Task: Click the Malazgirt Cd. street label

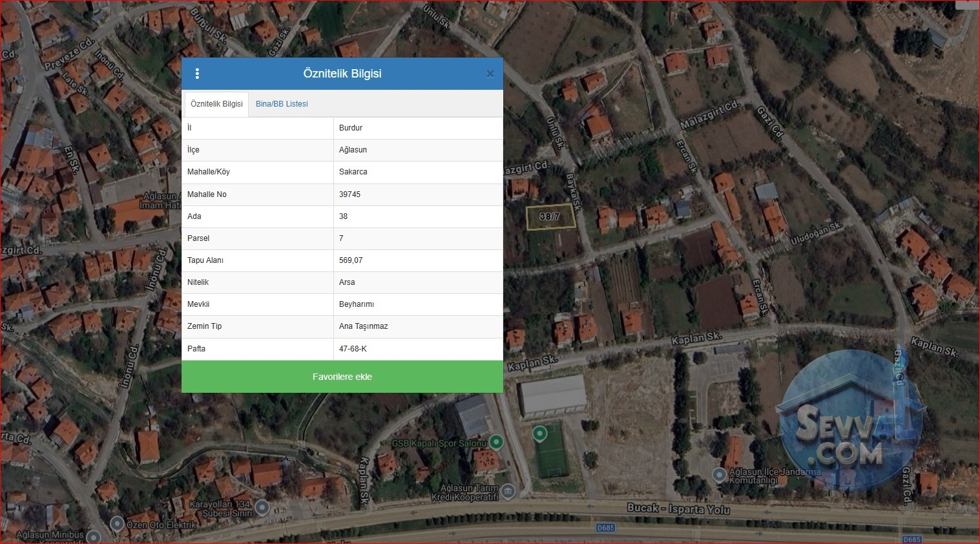Action: (x=709, y=114)
